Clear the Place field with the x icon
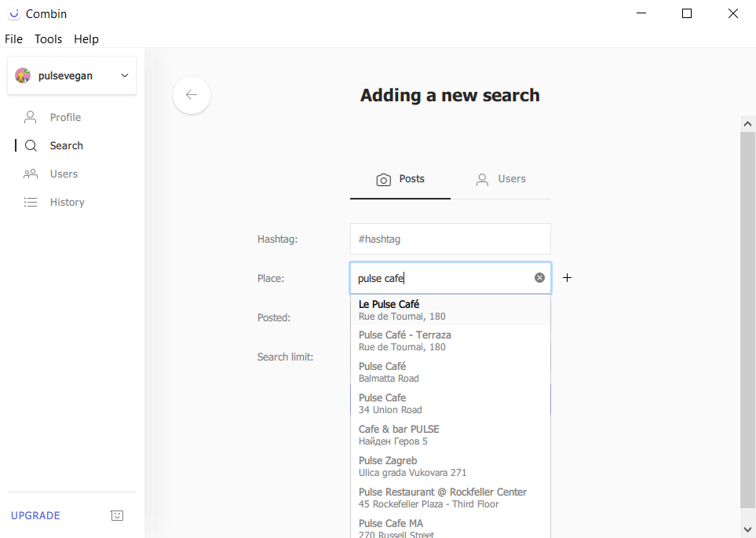This screenshot has width=756, height=538. (539, 278)
